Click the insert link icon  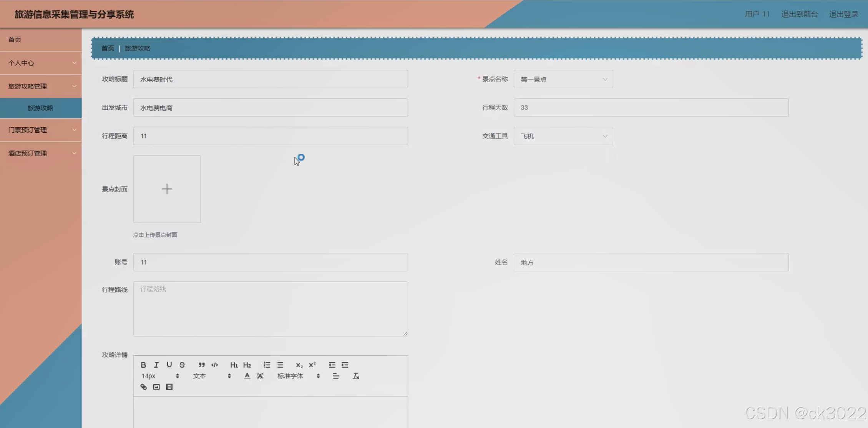point(143,387)
